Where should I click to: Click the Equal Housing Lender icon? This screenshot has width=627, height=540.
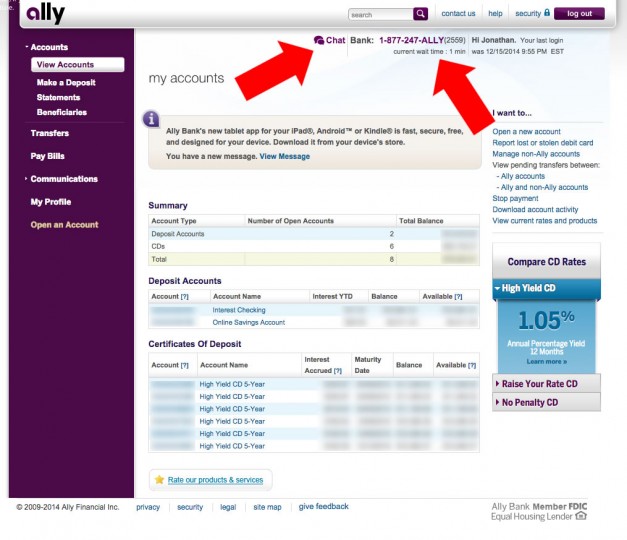(x=581, y=516)
